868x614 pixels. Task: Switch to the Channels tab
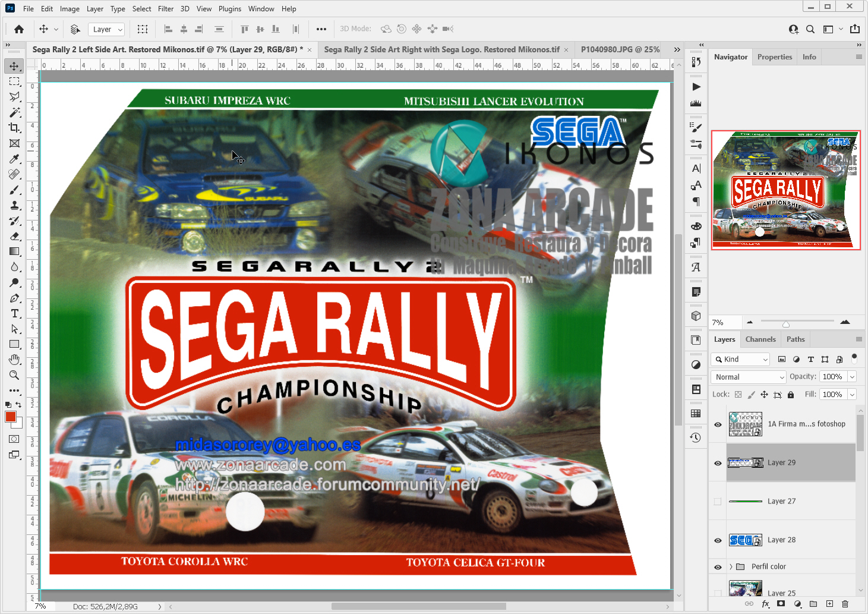coord(760,339)
